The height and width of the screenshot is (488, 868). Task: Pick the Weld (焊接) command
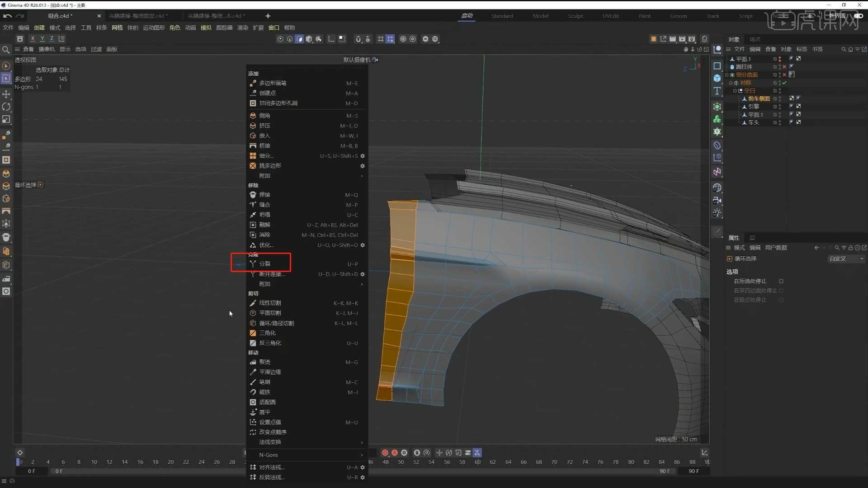(307, 195)
